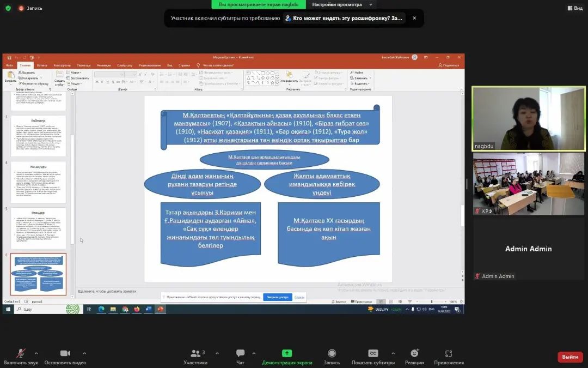Open the Чат chat panel
Viewport: 588px width, 368px height.
click(241, 357)
